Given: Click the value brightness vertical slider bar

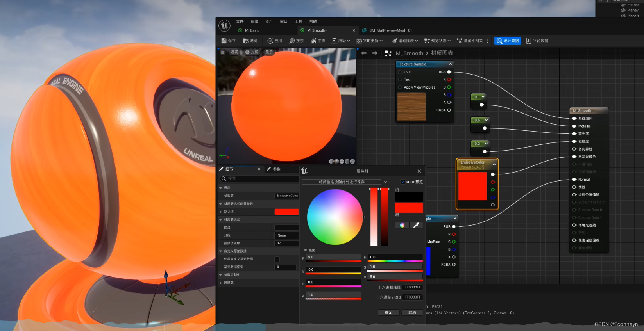Looking at the screenshot, I should click(385, 217).
